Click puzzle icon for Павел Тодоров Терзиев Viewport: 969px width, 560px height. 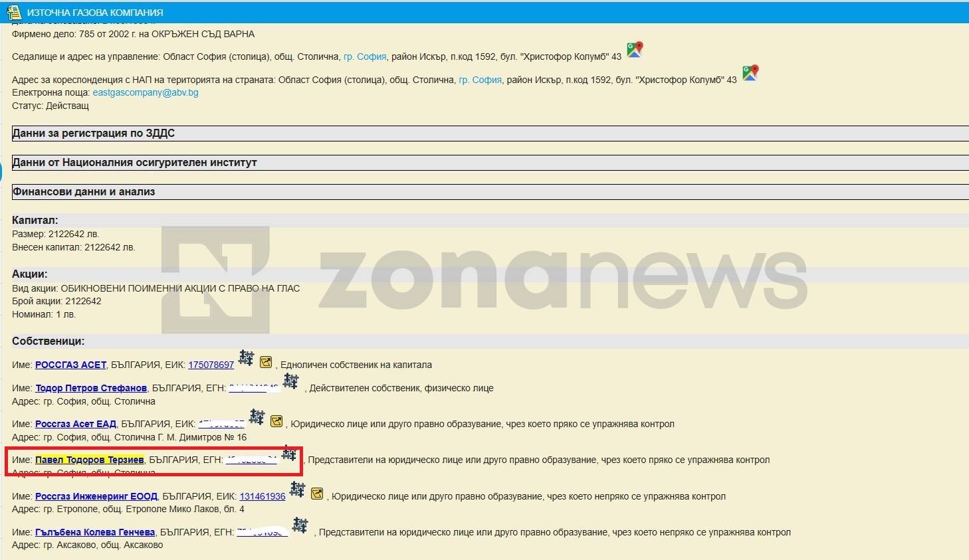(x=289, y=454)
